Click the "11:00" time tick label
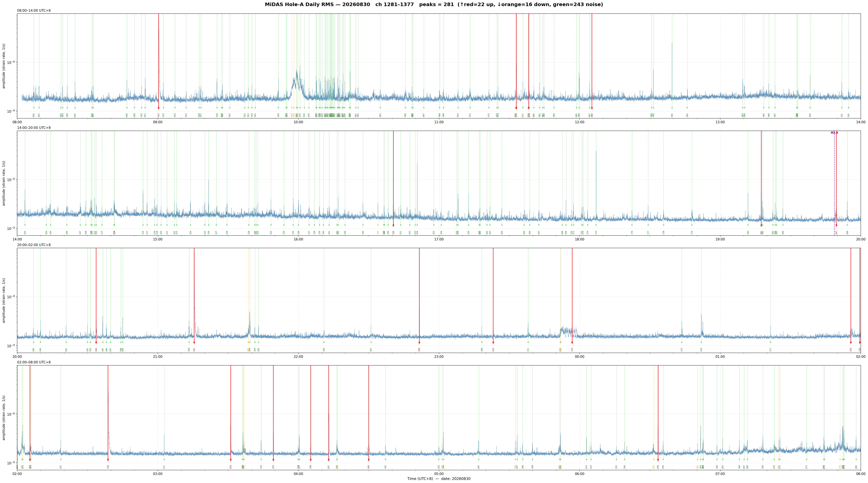This screenshot has width=868, height=483. point(439,122)
